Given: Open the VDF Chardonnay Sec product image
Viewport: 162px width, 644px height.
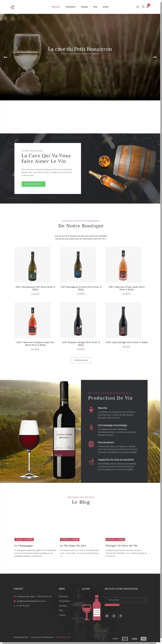Looking at the screenshot, I should (32, 265).
